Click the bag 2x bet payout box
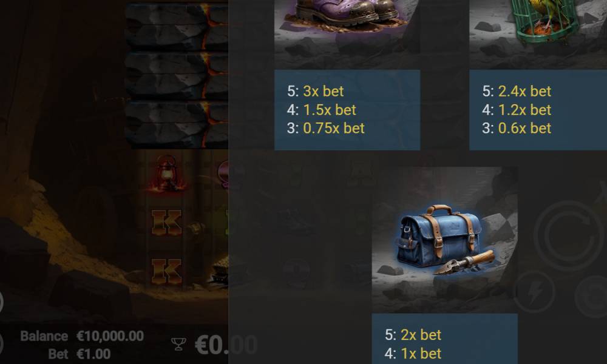This screenshot has width=607, height=364. click(x=445, y=339)
